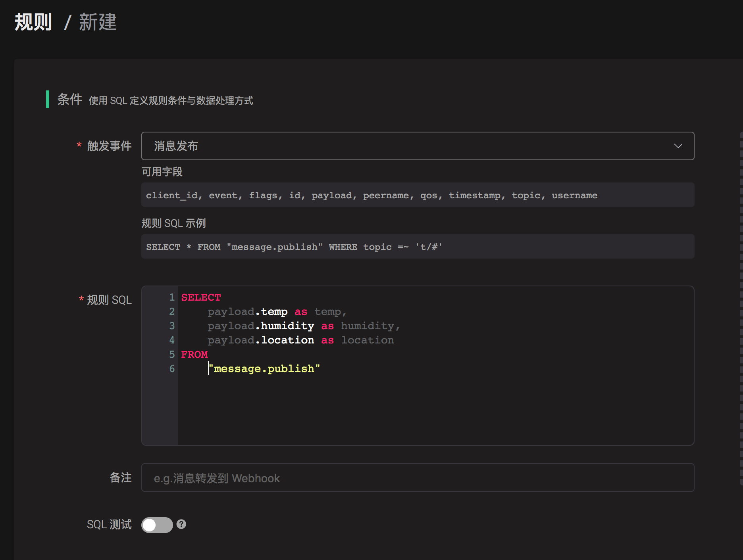Enable the SQL 测试 switch
743x560 pixels.
pyautogui.click(x=157, y=525)
